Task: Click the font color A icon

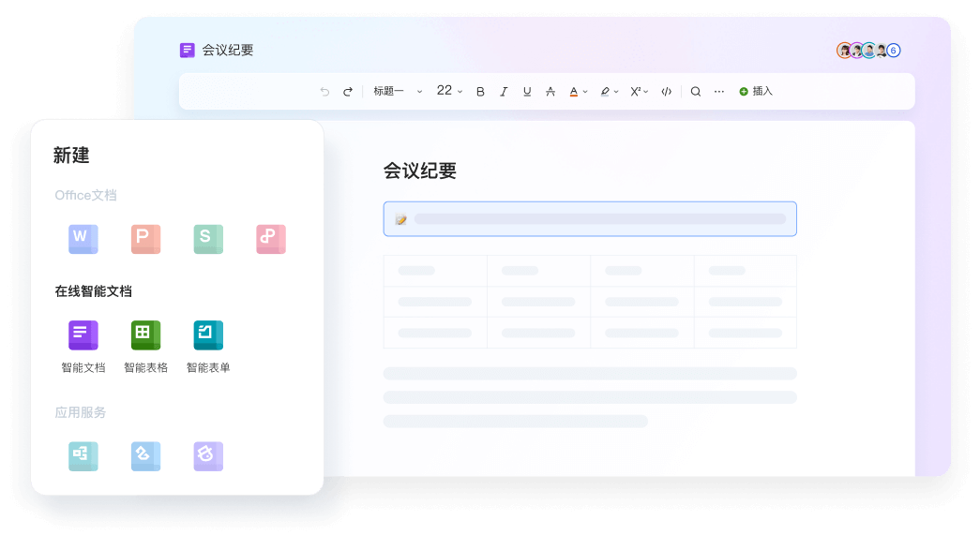Action: (x=574, y=92)
